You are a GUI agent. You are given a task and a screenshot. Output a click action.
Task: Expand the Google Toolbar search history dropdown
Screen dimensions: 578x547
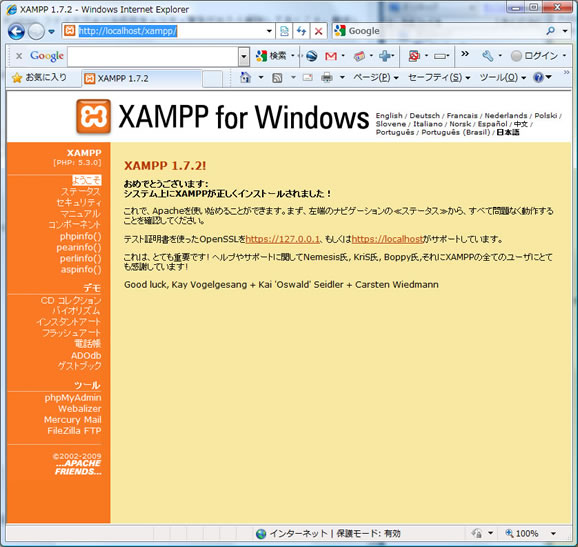pos(244,57)
